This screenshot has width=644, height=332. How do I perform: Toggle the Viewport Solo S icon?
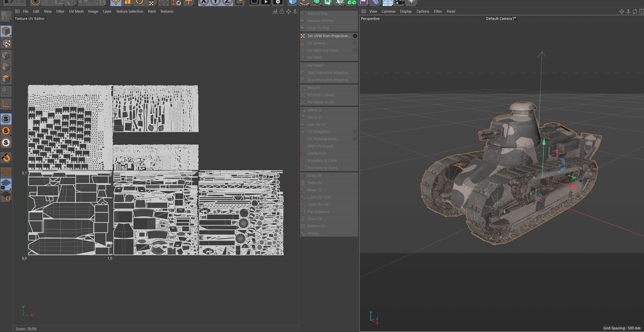6,119
